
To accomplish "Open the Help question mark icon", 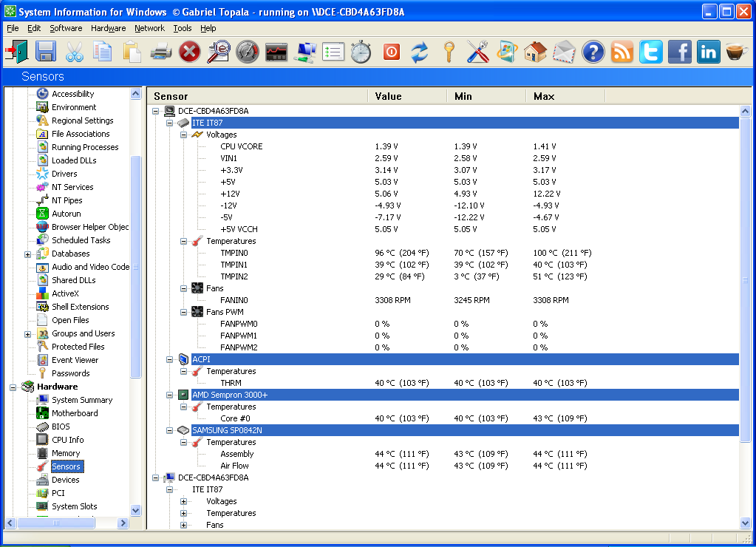I will coord(593,52).
